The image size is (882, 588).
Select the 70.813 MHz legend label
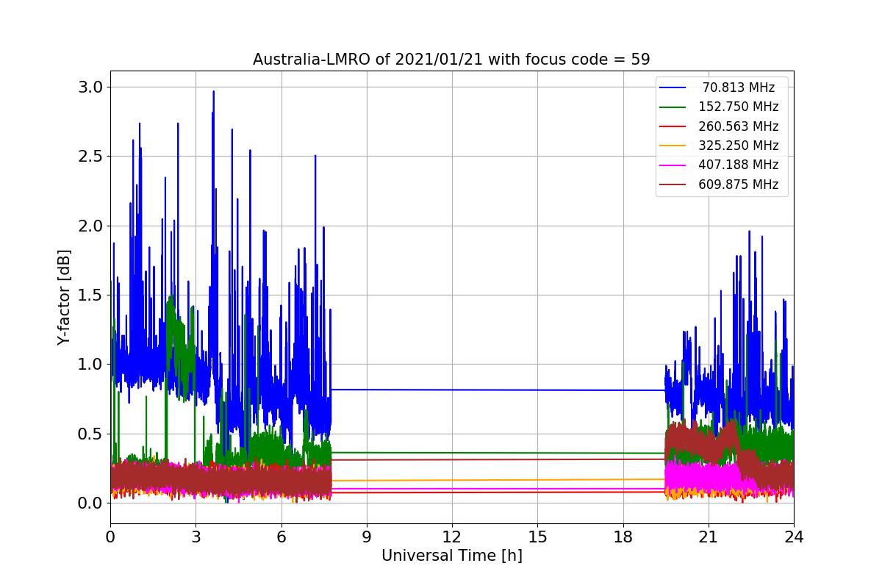coord(739,87)
